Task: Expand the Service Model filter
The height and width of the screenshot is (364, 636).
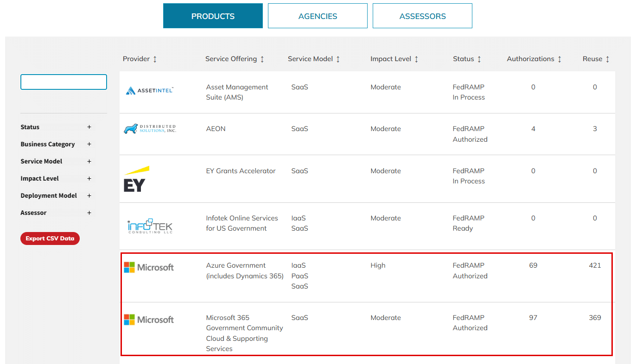Action: [x=89, y=161]
